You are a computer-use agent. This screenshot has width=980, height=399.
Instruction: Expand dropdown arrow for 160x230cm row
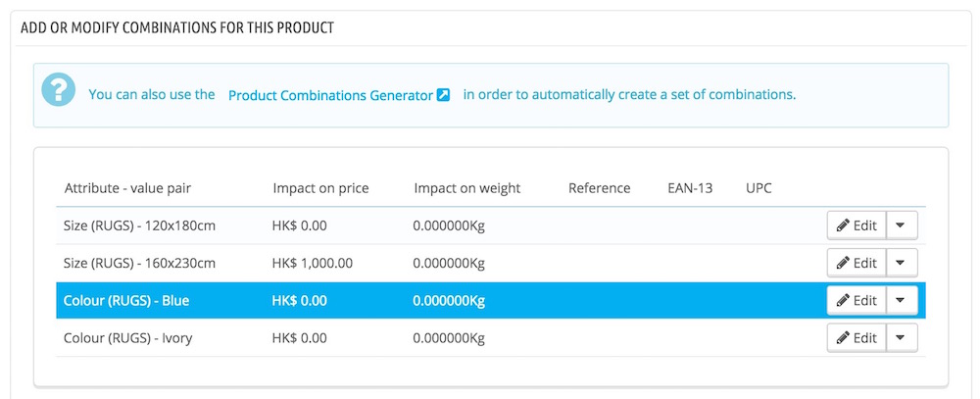(x=902, y=264)
